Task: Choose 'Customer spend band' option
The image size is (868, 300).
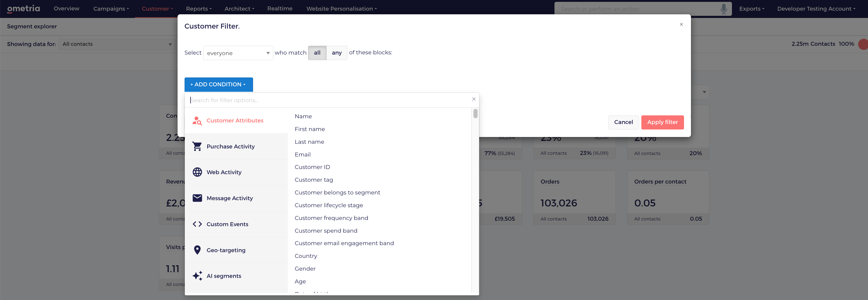Action: pos(326,231)
